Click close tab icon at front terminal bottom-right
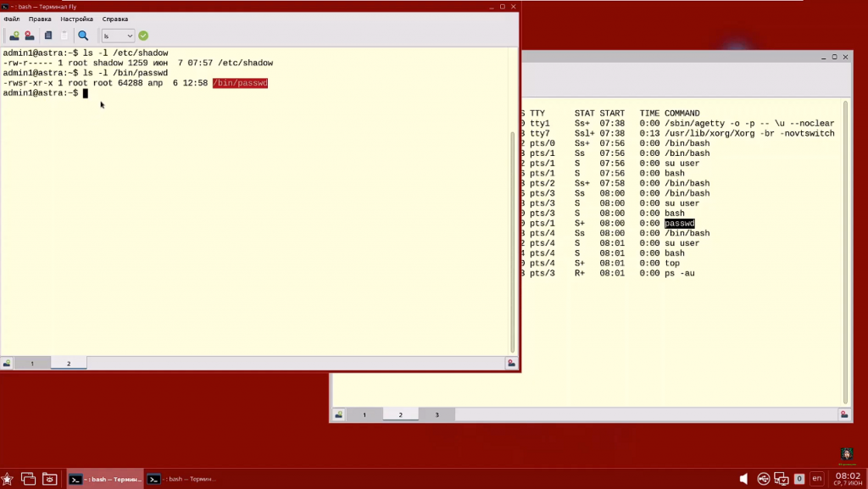The width and height of the screenshot is (868, 489). (511, 364)
